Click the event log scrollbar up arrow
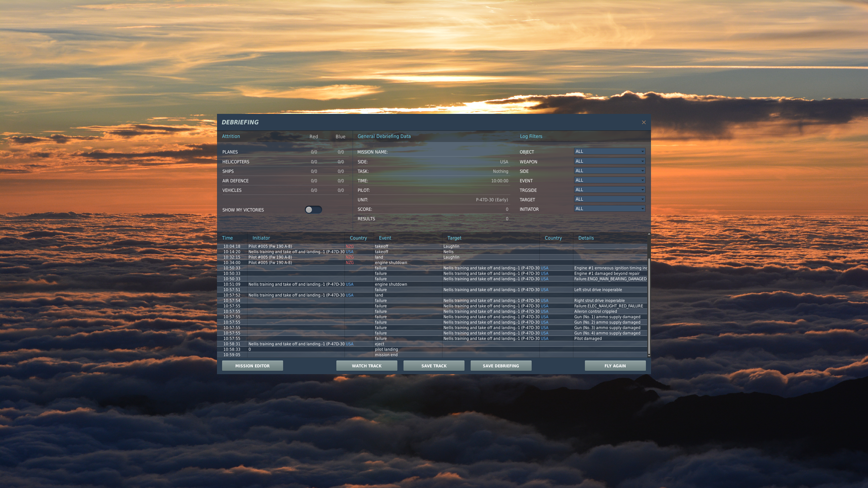The height and width of the screenshot is (488, 868). point(649,234)
